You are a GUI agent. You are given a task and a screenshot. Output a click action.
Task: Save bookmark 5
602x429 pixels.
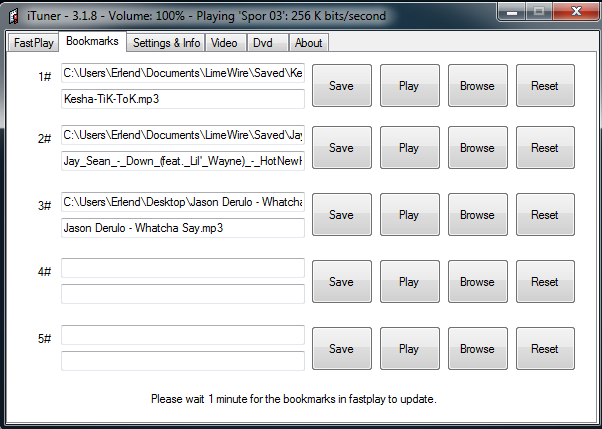(341, 349)
